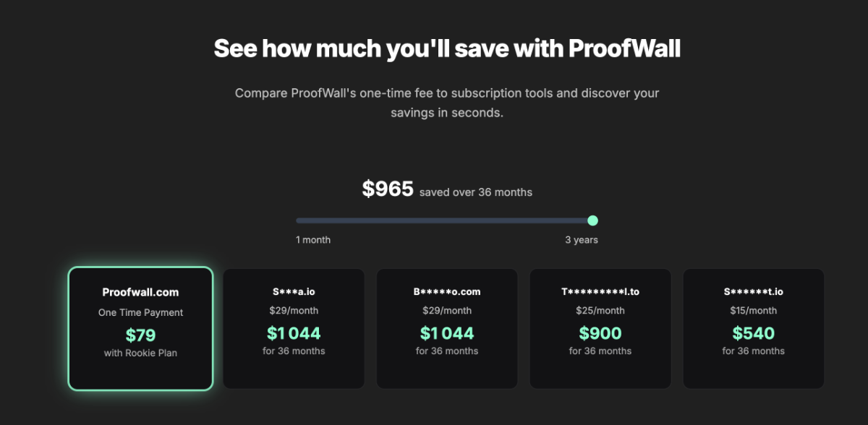Select the S***a.io competitor card title

[294, 292]
